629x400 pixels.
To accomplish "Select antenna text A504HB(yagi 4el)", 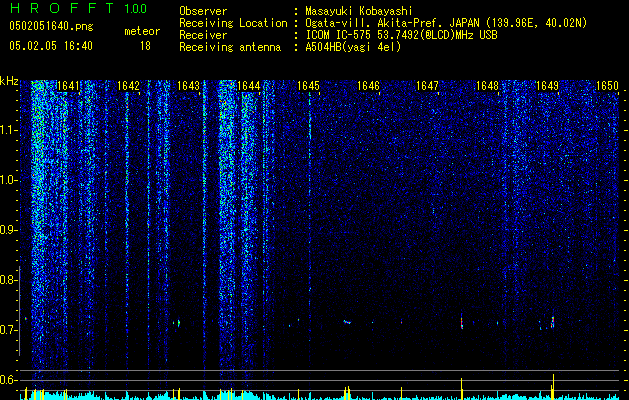I will pyautogui.click(x=353, y=47).
